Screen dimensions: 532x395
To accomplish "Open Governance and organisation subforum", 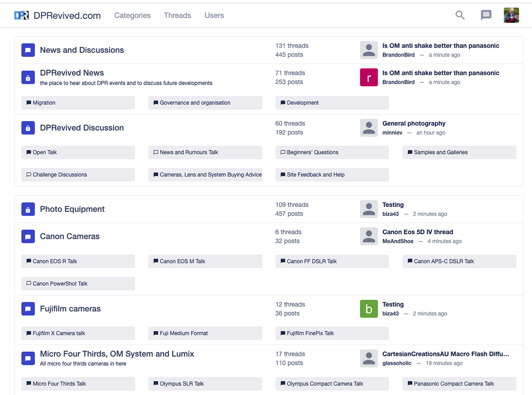I will (x=205, y=103).
